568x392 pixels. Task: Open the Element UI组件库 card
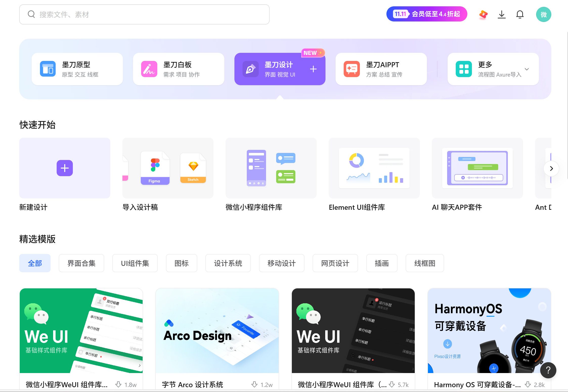(374, 168)
